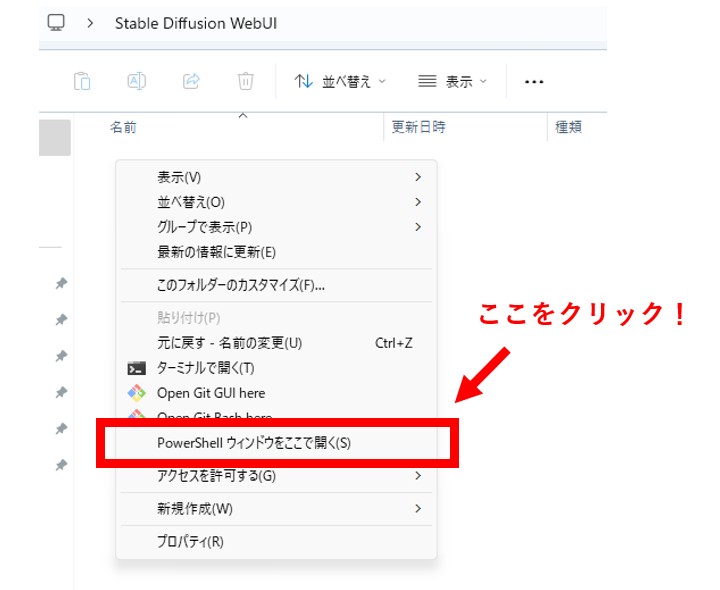Click the terminal icon beside ターミナルで開く
720x590 pixels.
(x=136, y=368)
